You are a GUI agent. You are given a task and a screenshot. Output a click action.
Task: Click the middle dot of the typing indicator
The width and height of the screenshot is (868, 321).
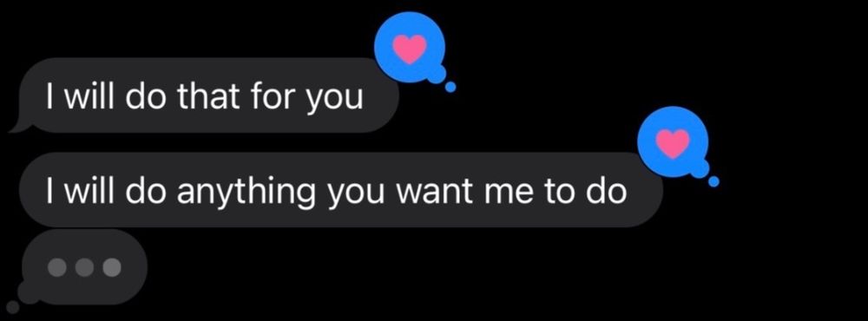tap(84, 267)
